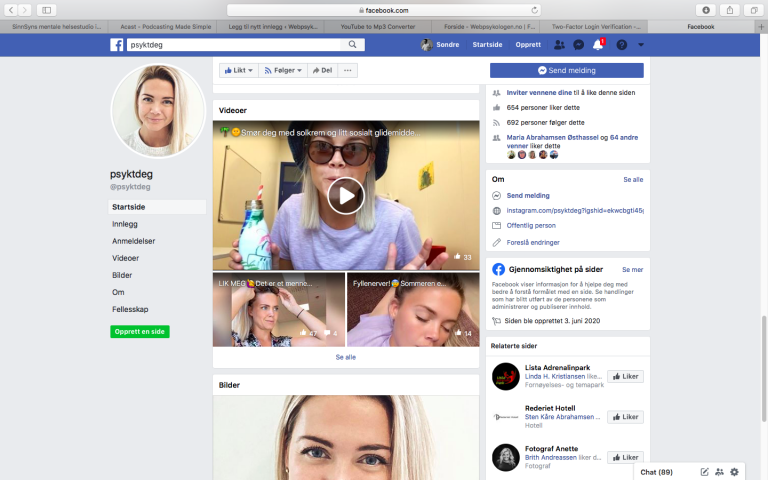Open chat settings gear icon
The height and width of the screenshot is (480, 768).
coord(734,472)
